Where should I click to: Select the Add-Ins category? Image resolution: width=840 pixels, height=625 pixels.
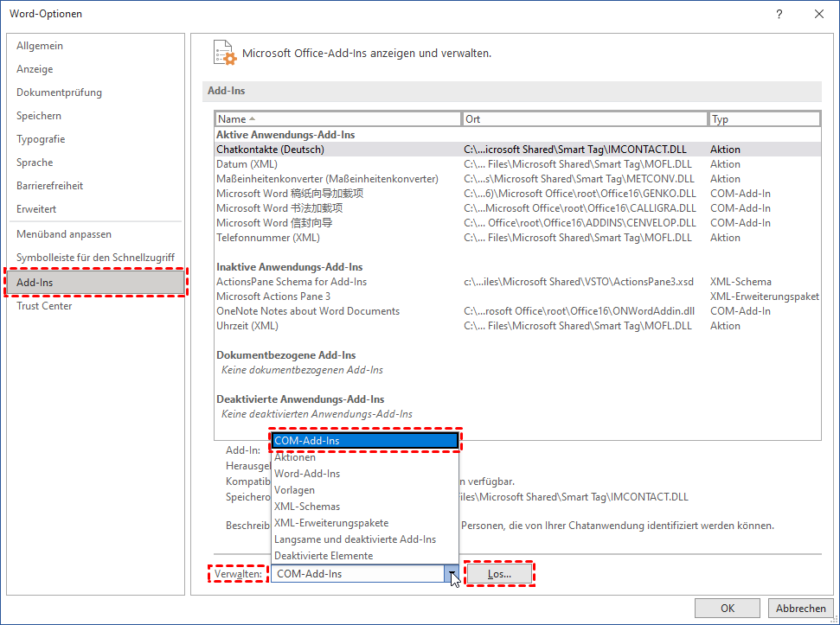click(95, 283)
